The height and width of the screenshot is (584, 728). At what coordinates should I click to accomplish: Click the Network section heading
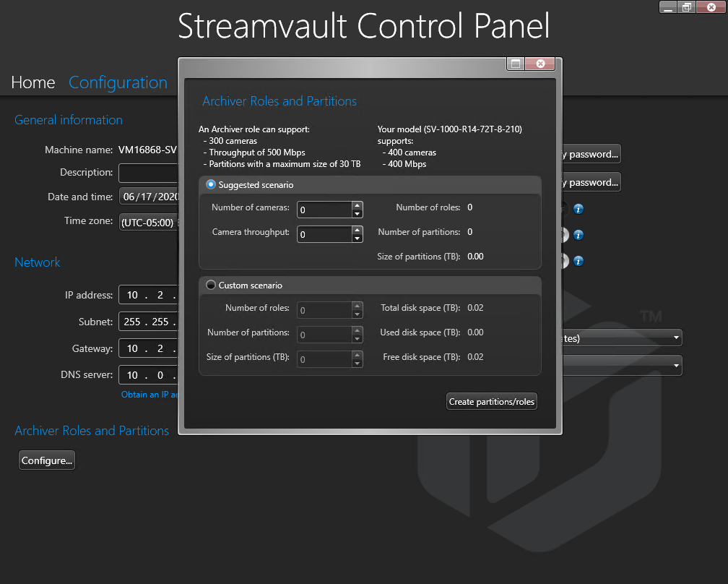coord(37,262)
